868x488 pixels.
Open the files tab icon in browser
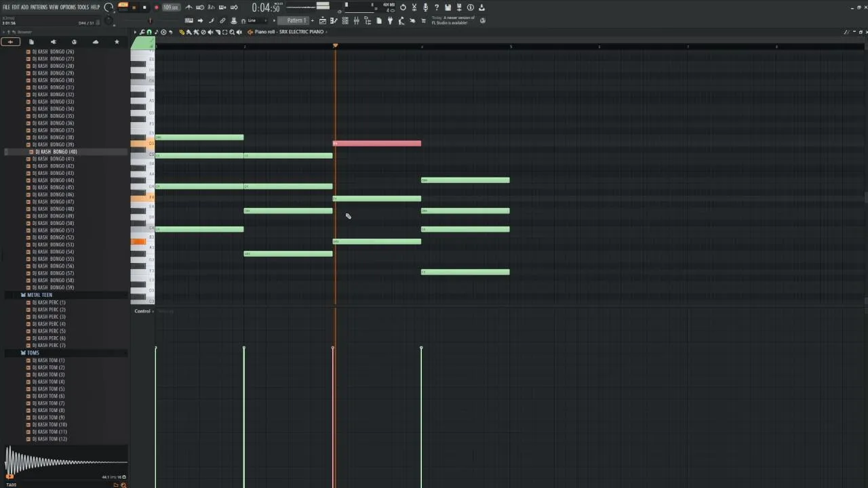click(x=31, y=42)
